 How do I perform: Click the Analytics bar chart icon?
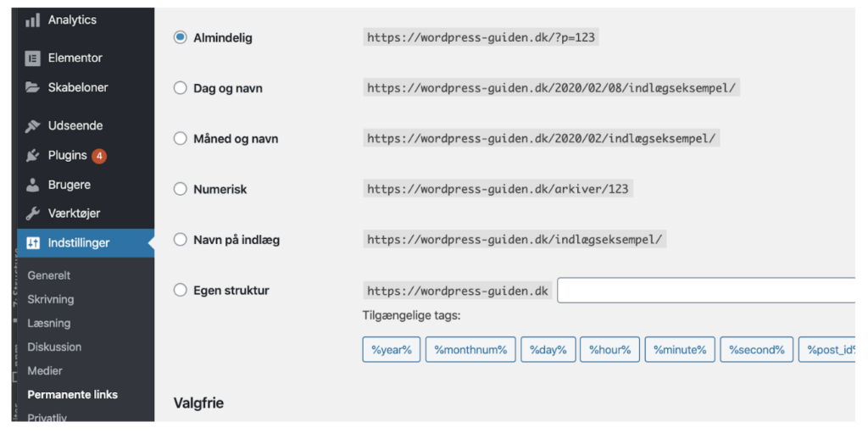coord(33,20)
